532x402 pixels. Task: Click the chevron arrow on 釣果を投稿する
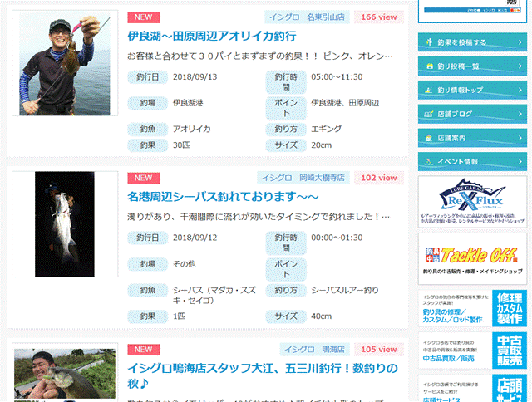(x=520, y=42)
